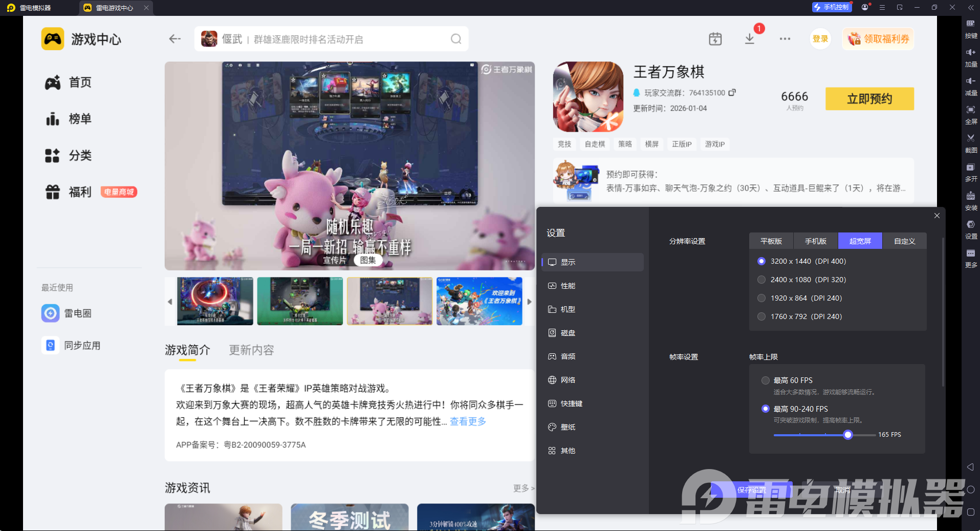Screen dimensions: 980x531
Task: Click the search magnifier icon
Action: coord(456,39)
